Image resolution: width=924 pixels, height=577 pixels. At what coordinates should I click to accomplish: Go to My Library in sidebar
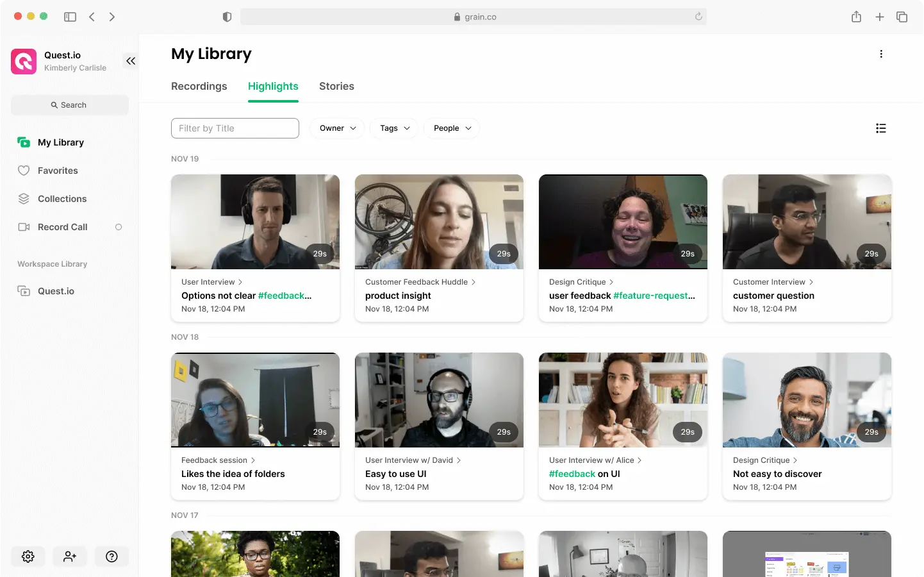[x=61, y=142]
